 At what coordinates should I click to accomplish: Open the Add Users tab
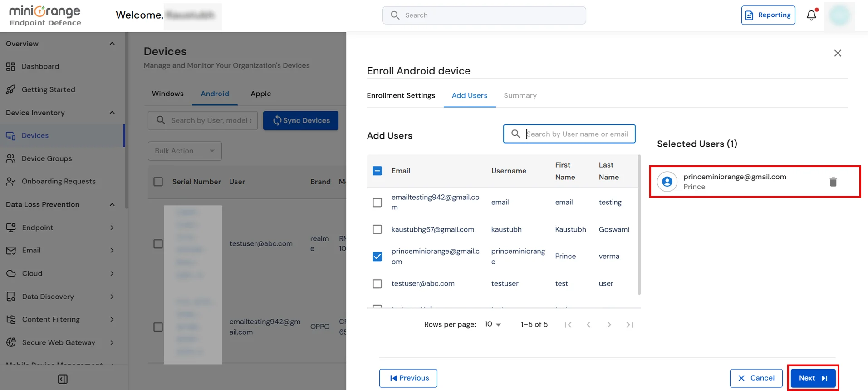(470, 95)
